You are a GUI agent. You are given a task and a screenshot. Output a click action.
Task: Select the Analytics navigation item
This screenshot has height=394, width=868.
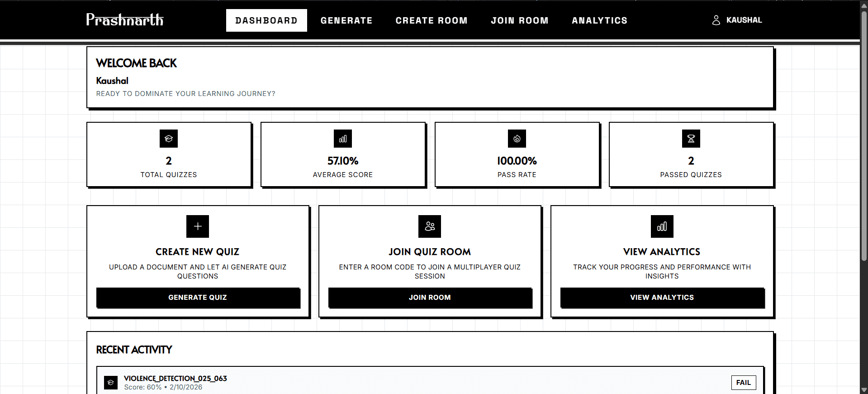(x=599, y=20)
